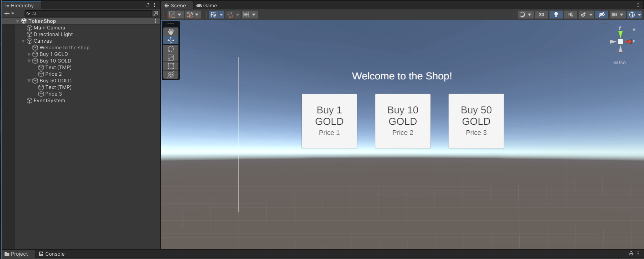Image resolution: width=644 pixels, height=259 pixels.
Task: Click the draw mode shading sphere icon
Action: [x=522, y=15]
